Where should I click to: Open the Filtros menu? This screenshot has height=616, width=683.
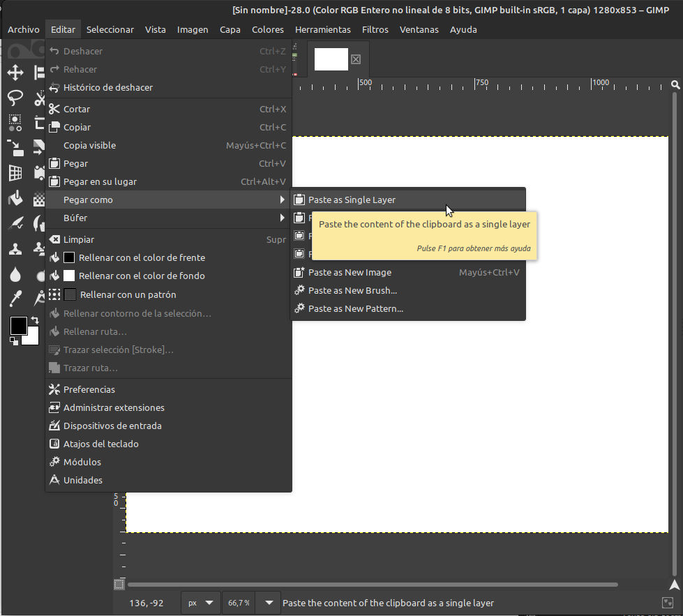(375, 29)
